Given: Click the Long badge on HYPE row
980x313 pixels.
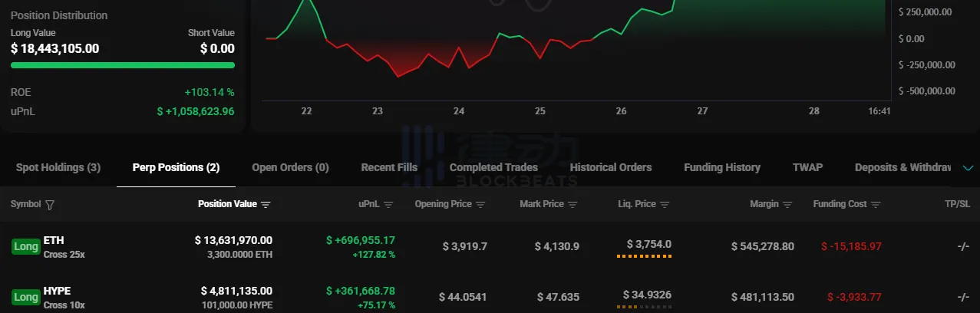Looking at the screenshot, I should (25, 297).
